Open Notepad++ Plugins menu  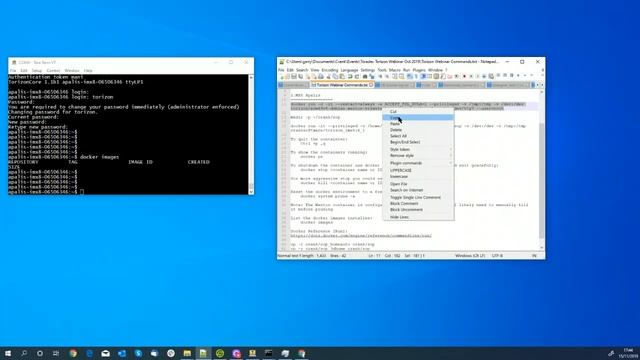pos(419,70)
